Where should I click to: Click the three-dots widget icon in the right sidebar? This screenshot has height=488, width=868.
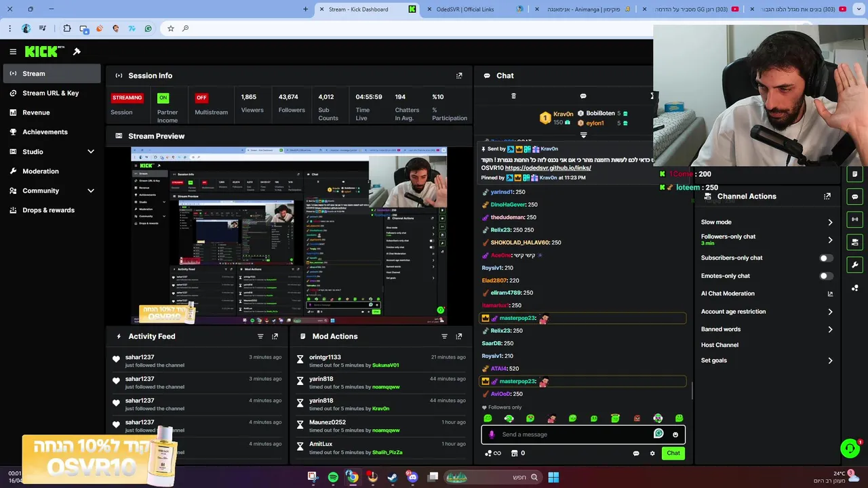tap(854, 288)
